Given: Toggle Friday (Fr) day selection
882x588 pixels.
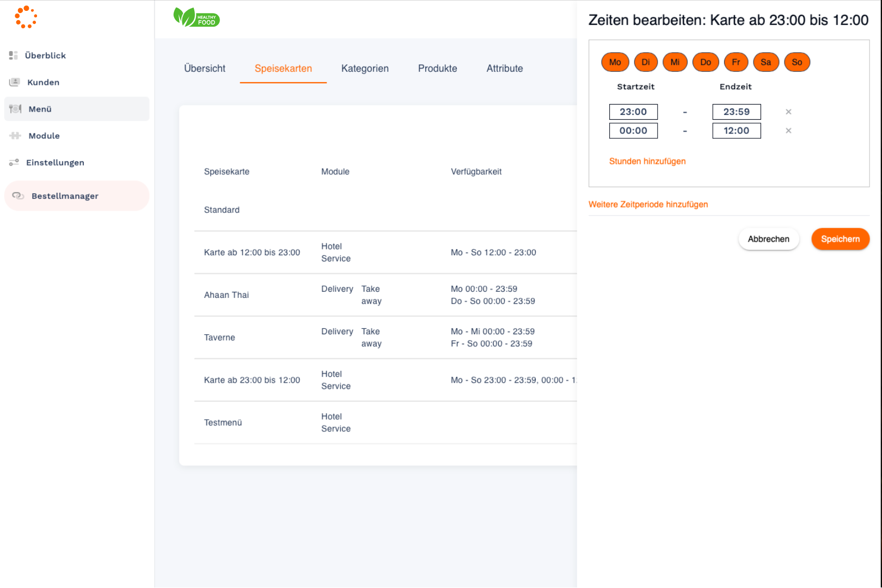Looking at the screenshot, I should (736, 62).
